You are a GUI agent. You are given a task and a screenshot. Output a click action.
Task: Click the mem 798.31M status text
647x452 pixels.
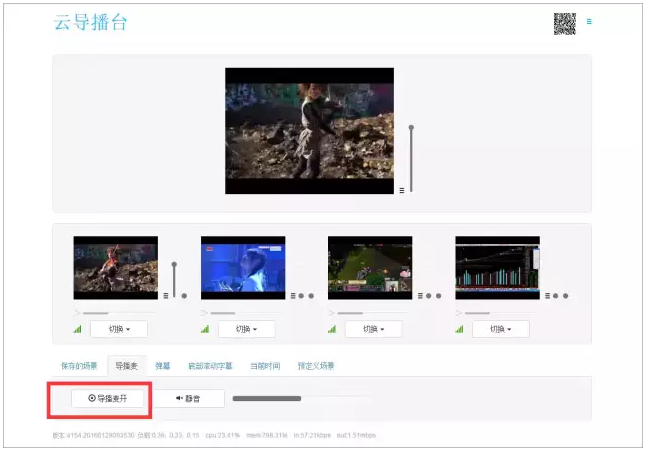(x=267, y=435)
